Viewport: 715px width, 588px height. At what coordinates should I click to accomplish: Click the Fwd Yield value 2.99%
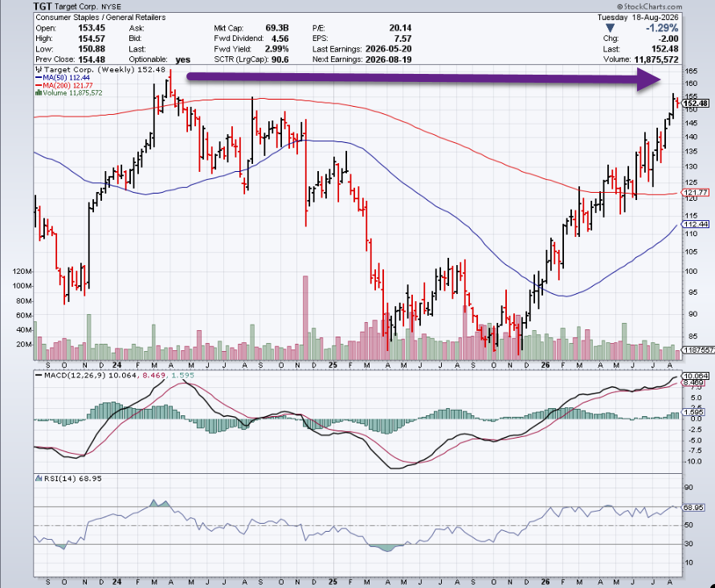click(x=277, y=49)
